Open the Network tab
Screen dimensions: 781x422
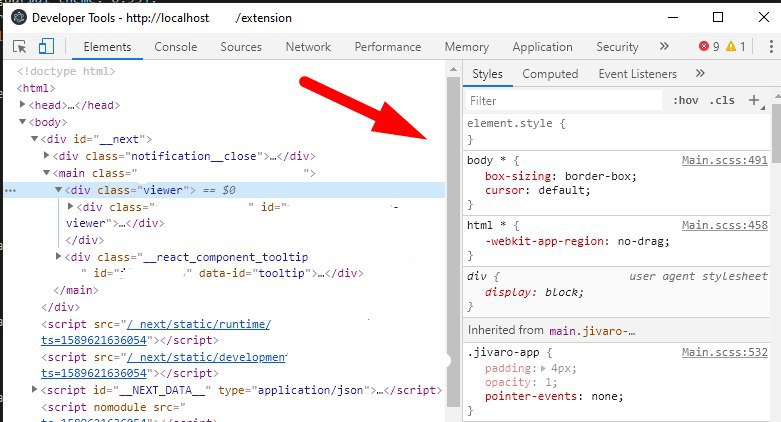click(x=308, y=47)
